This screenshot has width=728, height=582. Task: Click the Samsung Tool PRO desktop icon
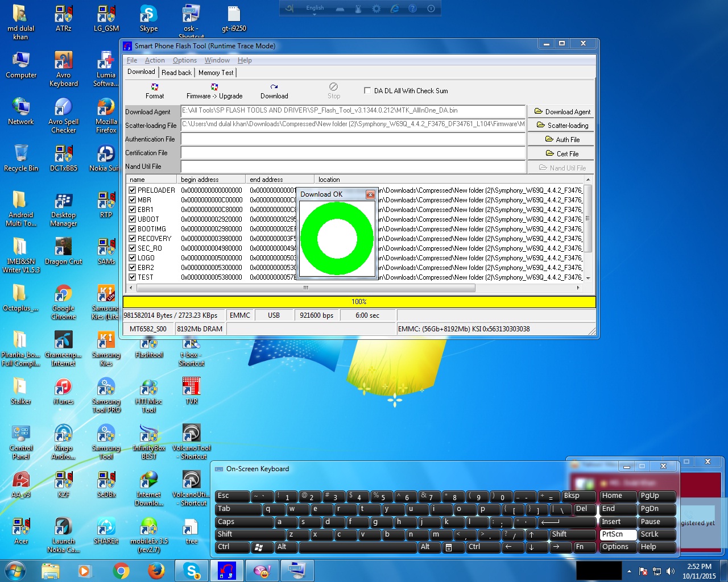(x=106, y=396)
